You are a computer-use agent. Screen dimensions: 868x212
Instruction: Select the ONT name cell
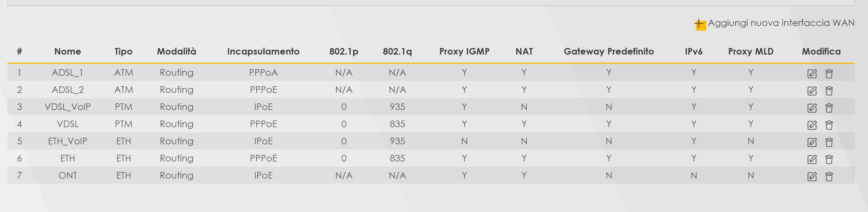coord(68,175)
